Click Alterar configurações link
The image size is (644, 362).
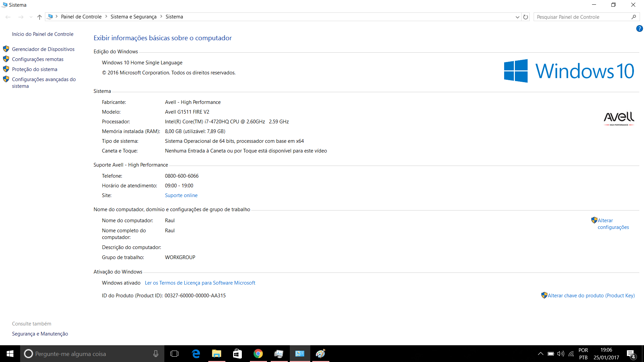click(613, 224)
